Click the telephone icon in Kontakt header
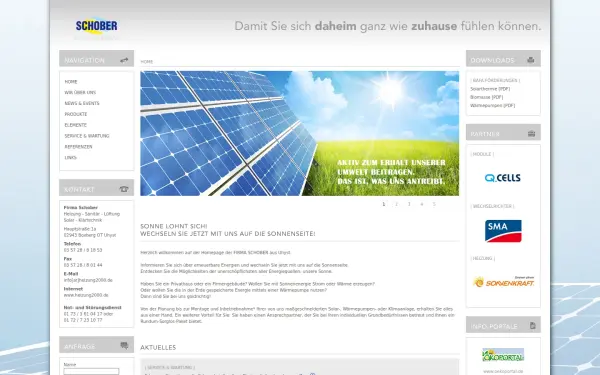This screenshot has height=375, width=600. (124, 189)
